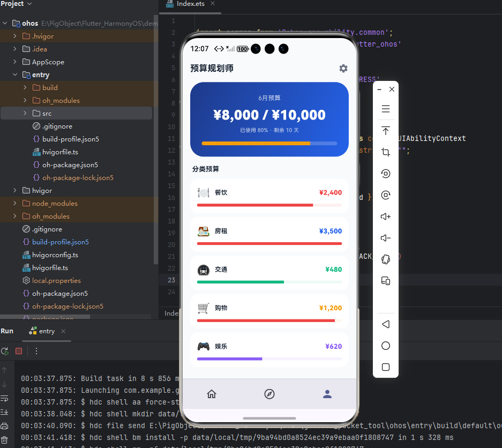
Task: Expand the node_modules folder
Action: [14, 203]
